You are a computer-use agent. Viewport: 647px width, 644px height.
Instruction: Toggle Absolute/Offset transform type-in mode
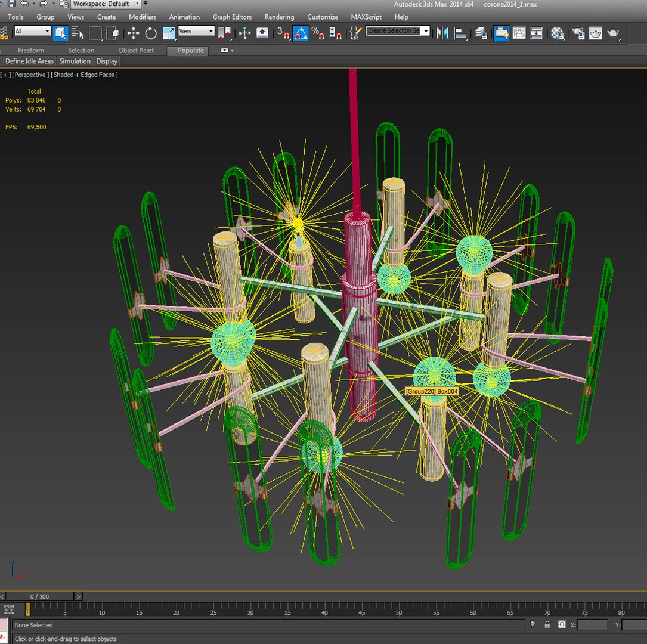562,624
